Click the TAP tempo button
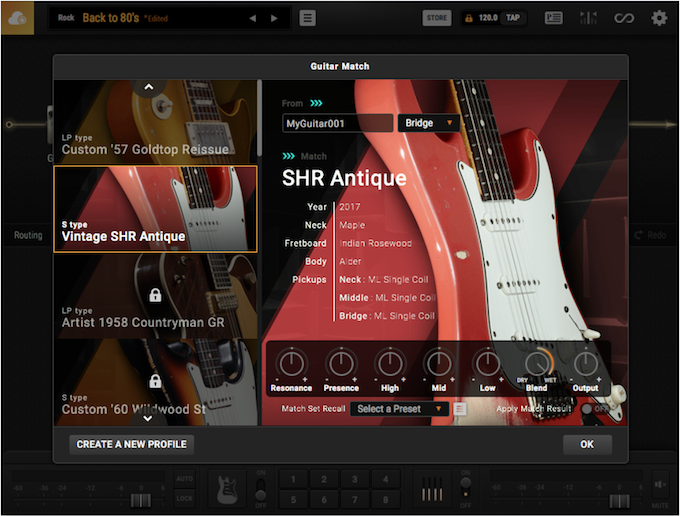This screenshot has width=680, height=516. click(x=513, y=18)
